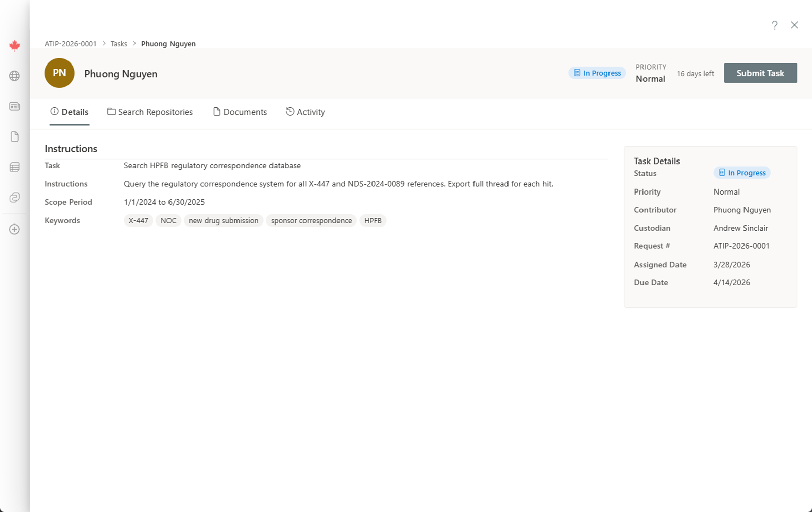Navigate to Tasks breadcrumb
The image size is (812, 512).
[x=119, y=44]
